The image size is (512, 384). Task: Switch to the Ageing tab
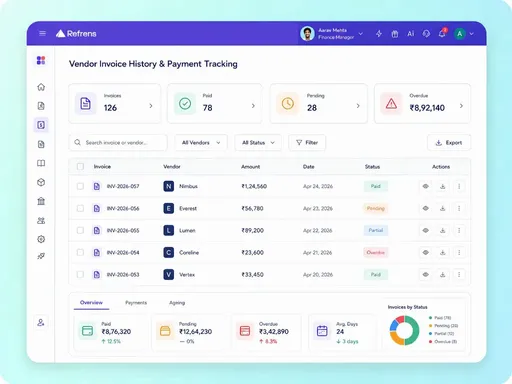(x=177, y=303)
